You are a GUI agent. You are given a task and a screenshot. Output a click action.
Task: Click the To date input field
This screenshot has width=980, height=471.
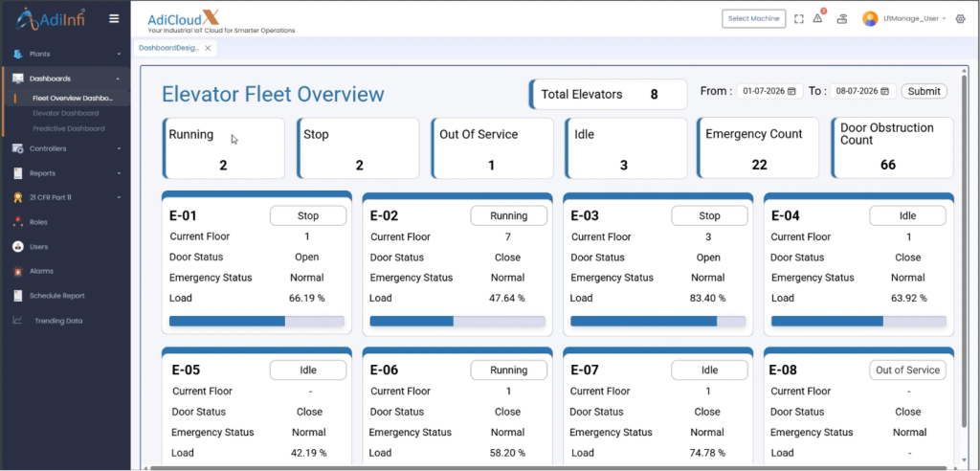[x=862, y=91]
